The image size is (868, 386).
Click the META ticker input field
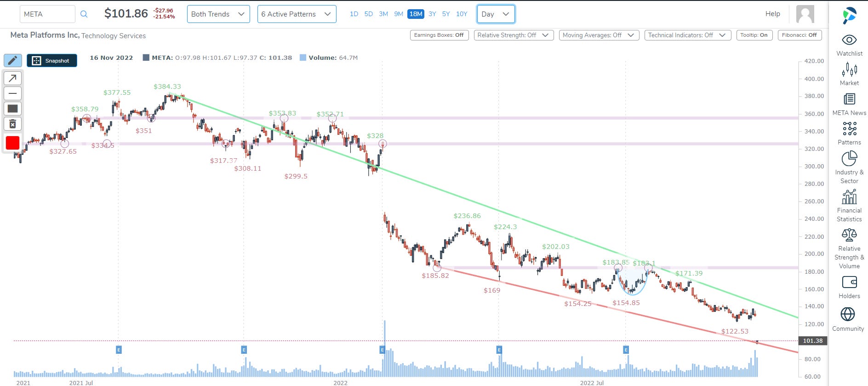pyautogui.click(x=47, y=14)
